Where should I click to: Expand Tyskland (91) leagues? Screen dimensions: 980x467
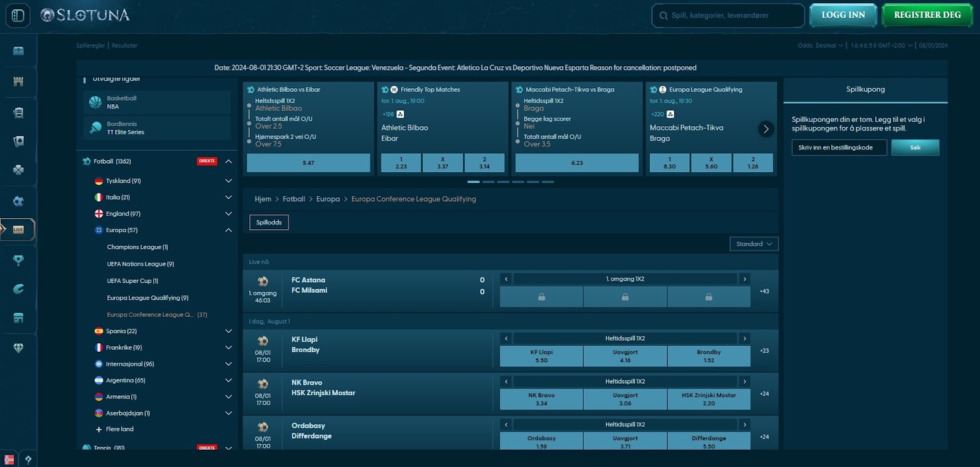tap(228, 181)
